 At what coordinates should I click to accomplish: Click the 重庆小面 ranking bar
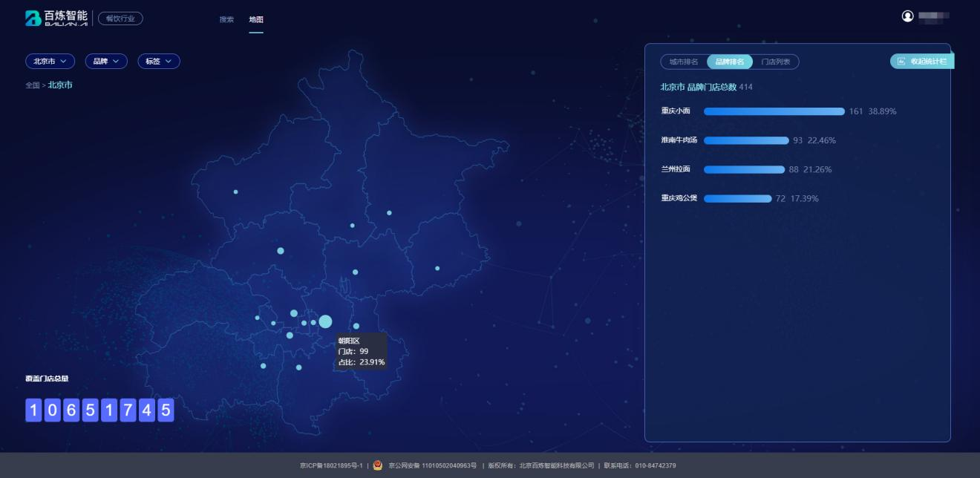(774, 111)
